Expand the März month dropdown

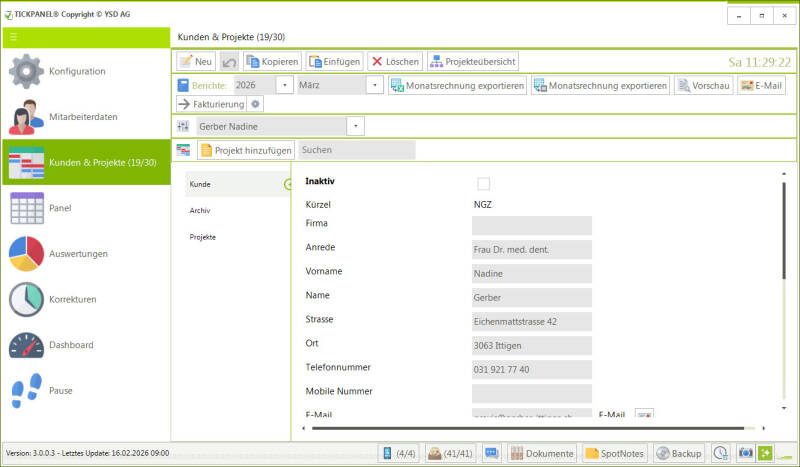[x=374, y=85]
